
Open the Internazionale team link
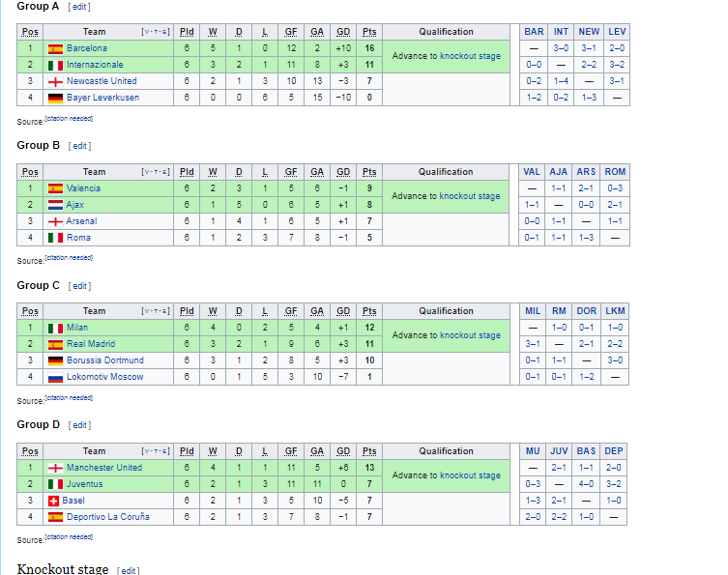(x=95, y=65)
